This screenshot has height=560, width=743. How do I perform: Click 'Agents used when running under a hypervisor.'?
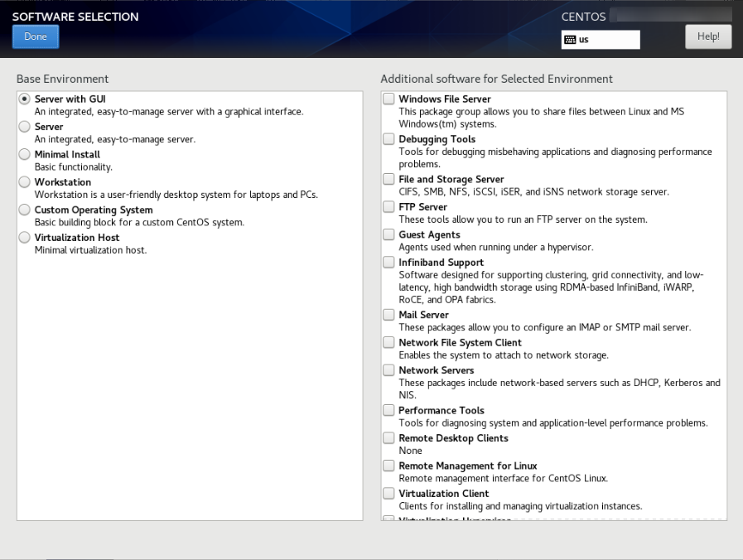tap(496, 248)
